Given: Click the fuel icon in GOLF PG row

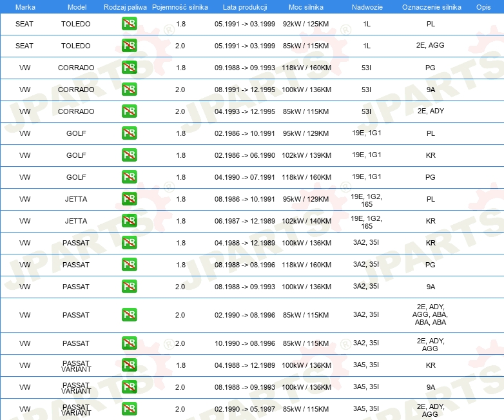Looking at the screenshot, I should [x=129, y=177].
